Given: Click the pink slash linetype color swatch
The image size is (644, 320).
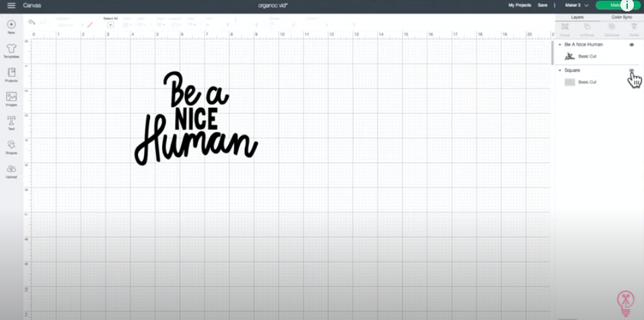Looking at the screenshot, I should point(90,25).
